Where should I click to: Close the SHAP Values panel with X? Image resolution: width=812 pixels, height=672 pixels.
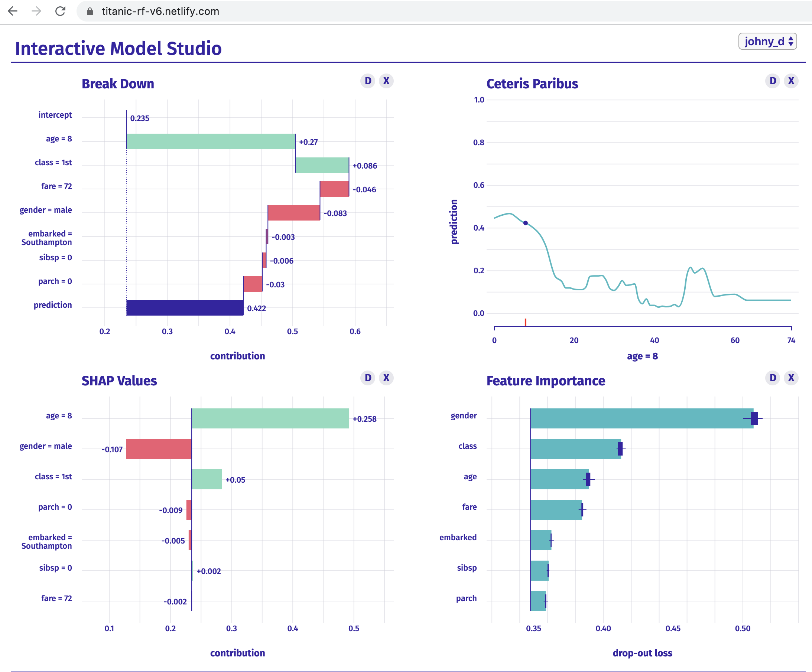point(386,378)
